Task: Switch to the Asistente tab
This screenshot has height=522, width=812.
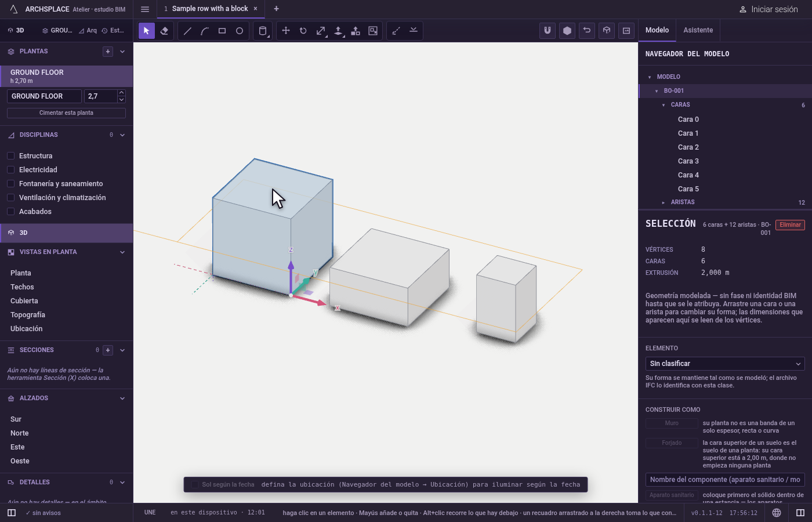Action: 698,30
